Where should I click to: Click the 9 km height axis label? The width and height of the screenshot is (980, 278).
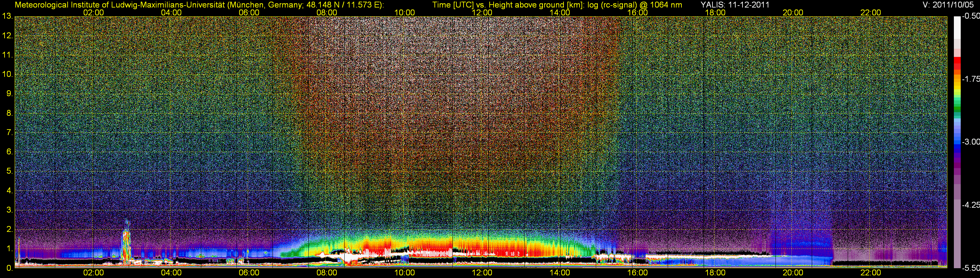click(9, 94)
